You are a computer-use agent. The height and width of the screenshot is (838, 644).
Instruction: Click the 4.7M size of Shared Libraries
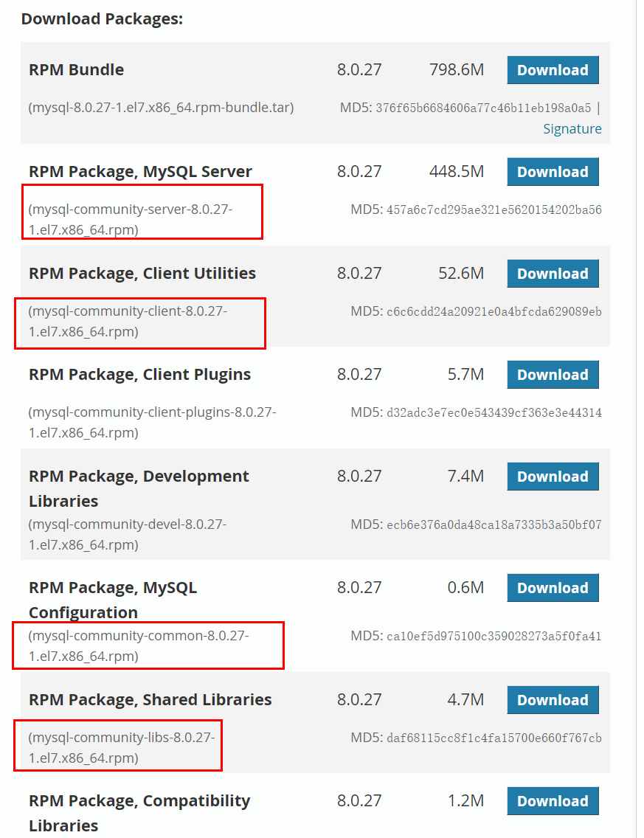tap(465, 699)
